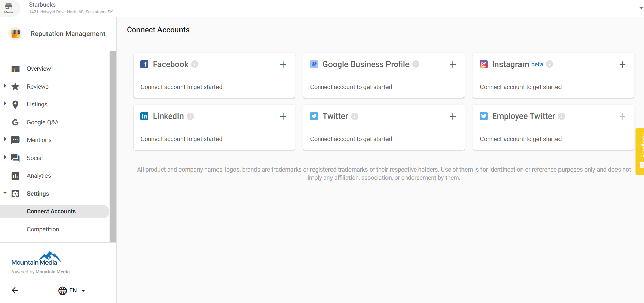Screen dimensions: 644x303
Task: Click the Starbucks business name header
Action: coord(42,5)
